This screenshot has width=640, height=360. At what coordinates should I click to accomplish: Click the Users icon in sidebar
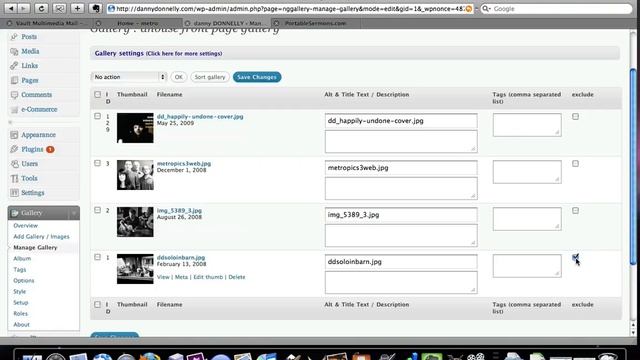tap(14, 164)
